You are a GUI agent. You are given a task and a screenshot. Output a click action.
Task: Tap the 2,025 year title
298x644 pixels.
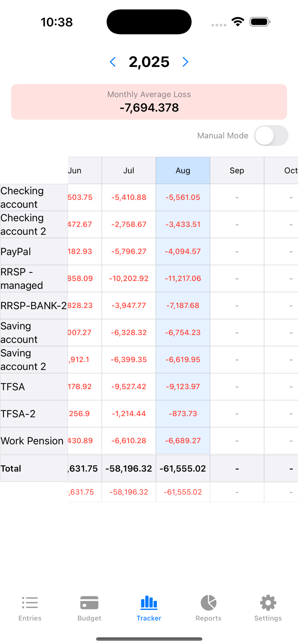[x=149, y=62]
